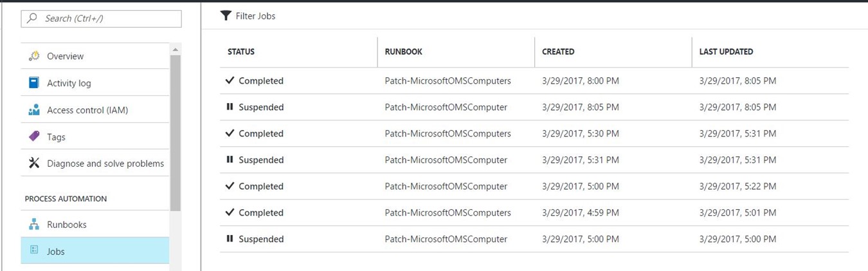The image size is (868, 271).
Task: Click the purple Tags icon
Action: click(34, 136)
